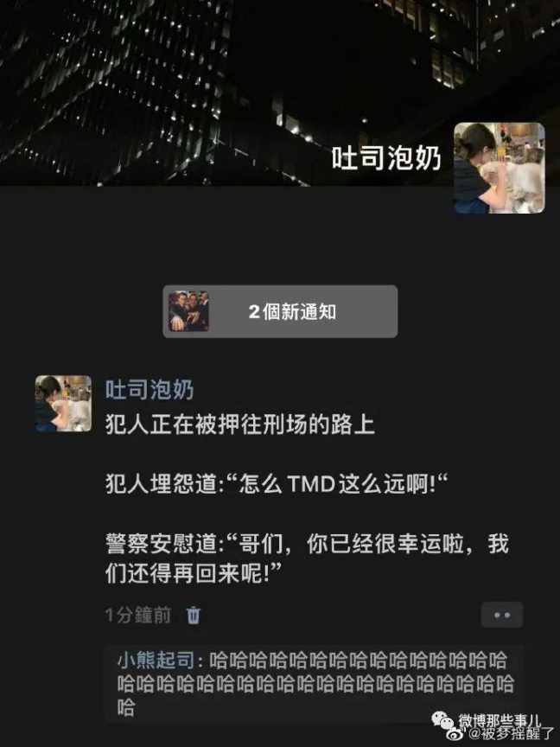This screenshot has width=560, height=747.
Task: Tap the WeChat logo beside 微博那些事儿
Action: (x=442, y=718)
